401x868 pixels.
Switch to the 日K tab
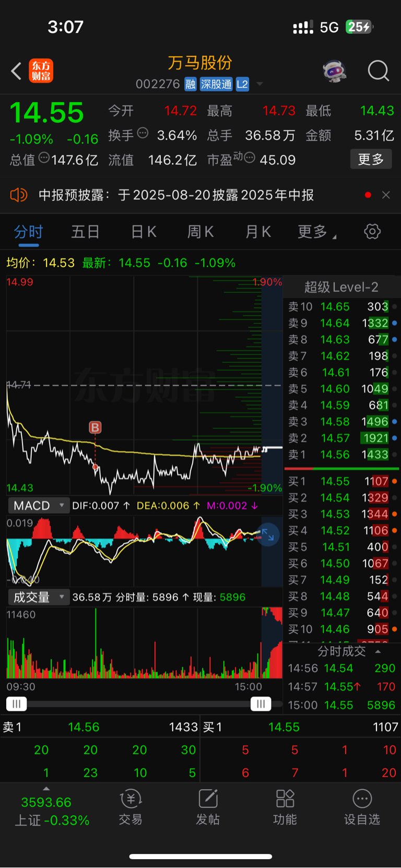[144, 232]
